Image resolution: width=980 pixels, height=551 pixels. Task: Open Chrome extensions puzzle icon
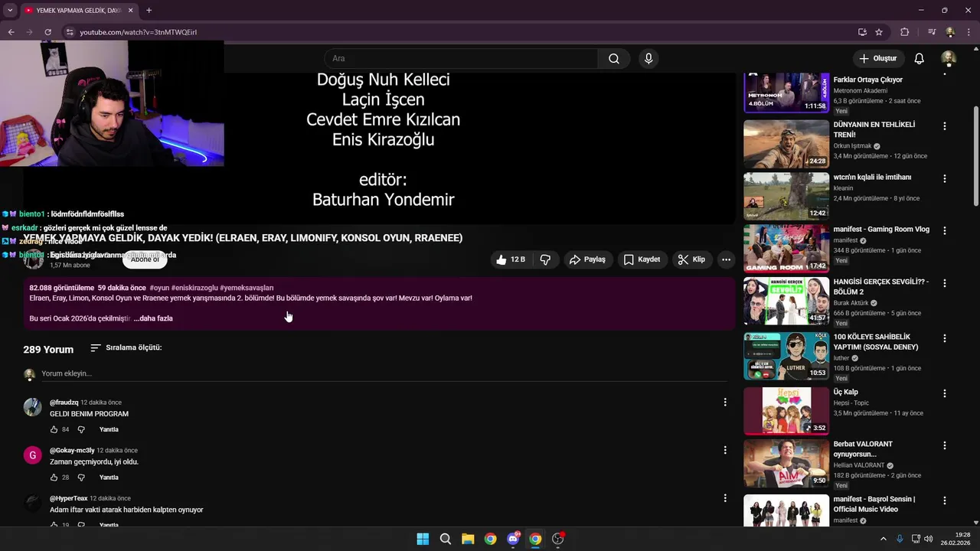click(x=905, y=32)
